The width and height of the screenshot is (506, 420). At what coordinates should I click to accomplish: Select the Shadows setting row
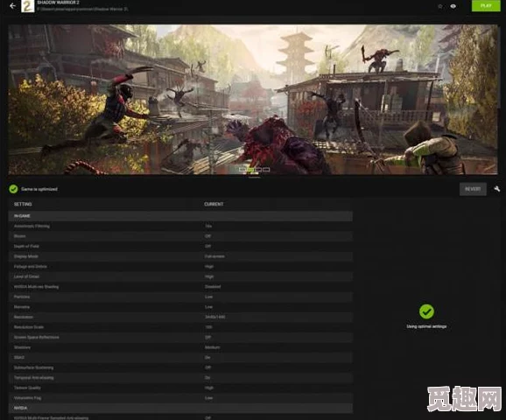pos(180,347)
